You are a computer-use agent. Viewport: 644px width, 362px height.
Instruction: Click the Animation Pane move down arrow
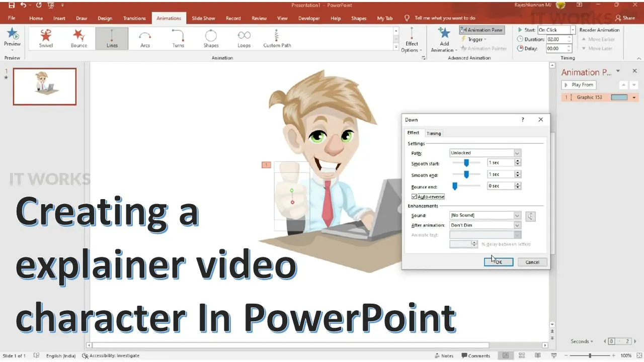click(634, 85)
